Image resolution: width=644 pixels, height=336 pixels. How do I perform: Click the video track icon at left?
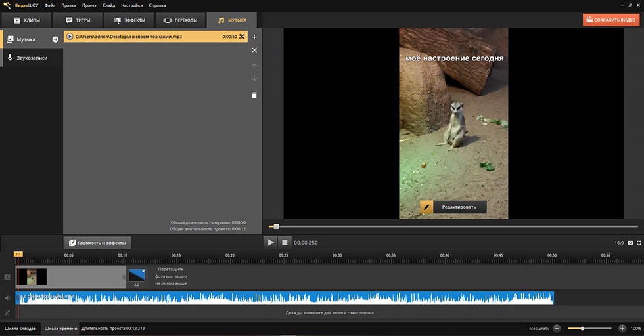tap(7, 277)
